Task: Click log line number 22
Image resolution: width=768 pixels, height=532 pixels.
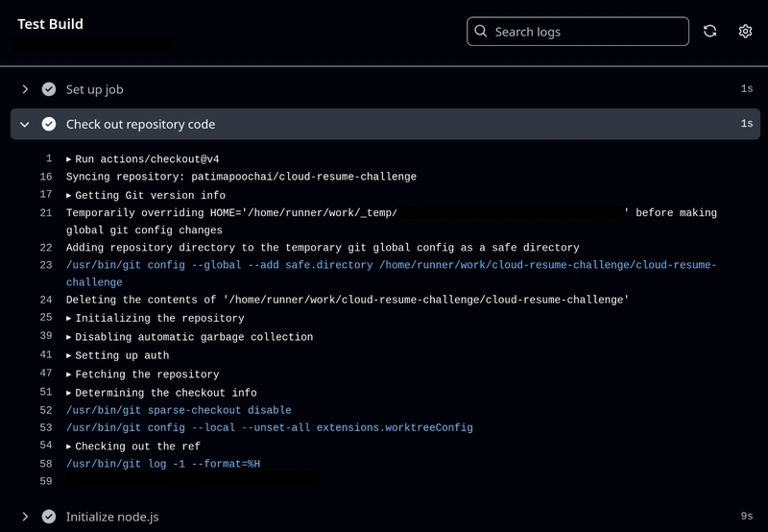Action: (x=46, y=248)
